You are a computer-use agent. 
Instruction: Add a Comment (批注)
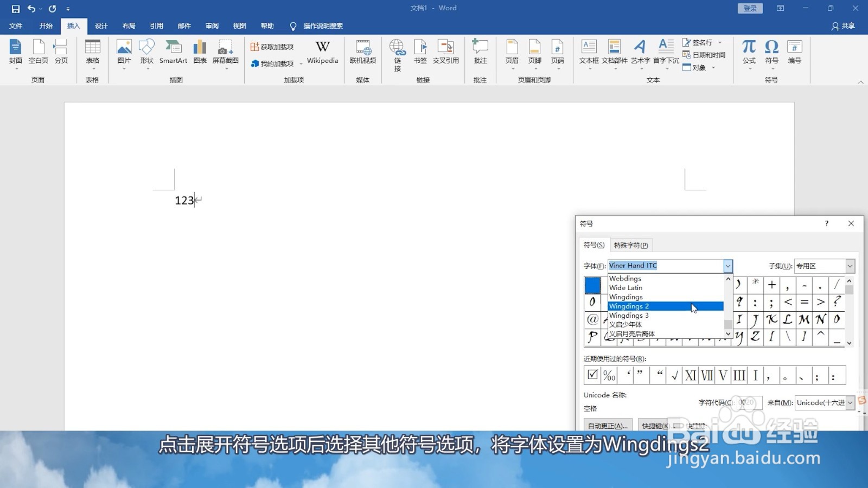480,53
